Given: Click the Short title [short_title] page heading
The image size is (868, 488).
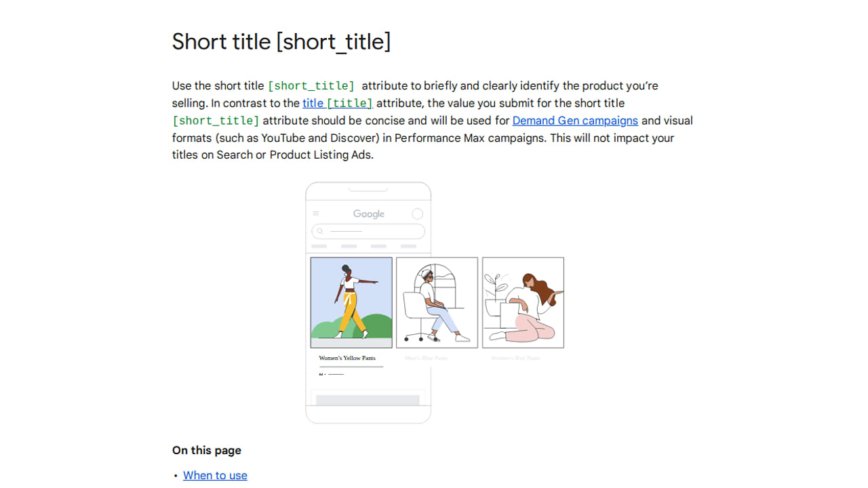Looking at the screenshot, I should pyautogui.click(x=281, y=41).
